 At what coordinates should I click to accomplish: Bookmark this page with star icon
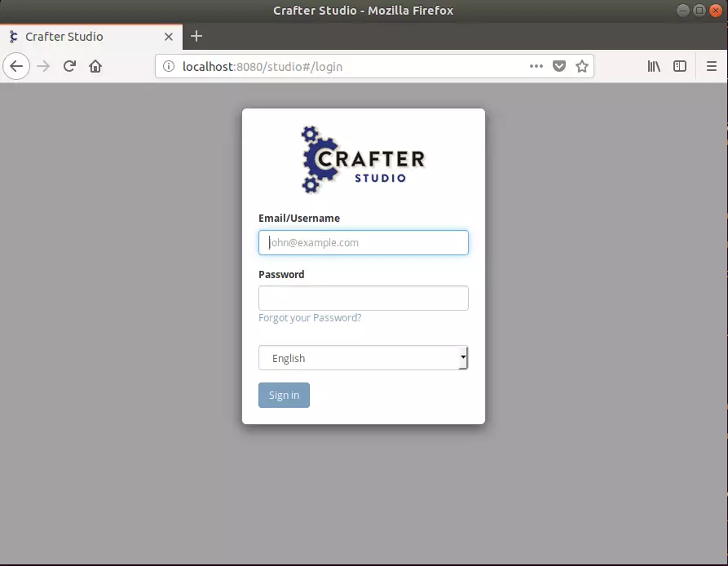(x=582, y=66)
